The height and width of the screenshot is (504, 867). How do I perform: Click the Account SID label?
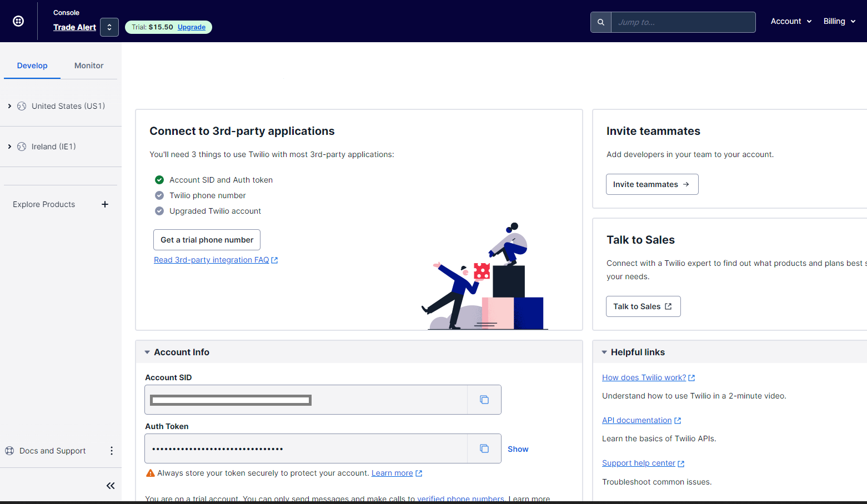[168, 377]
